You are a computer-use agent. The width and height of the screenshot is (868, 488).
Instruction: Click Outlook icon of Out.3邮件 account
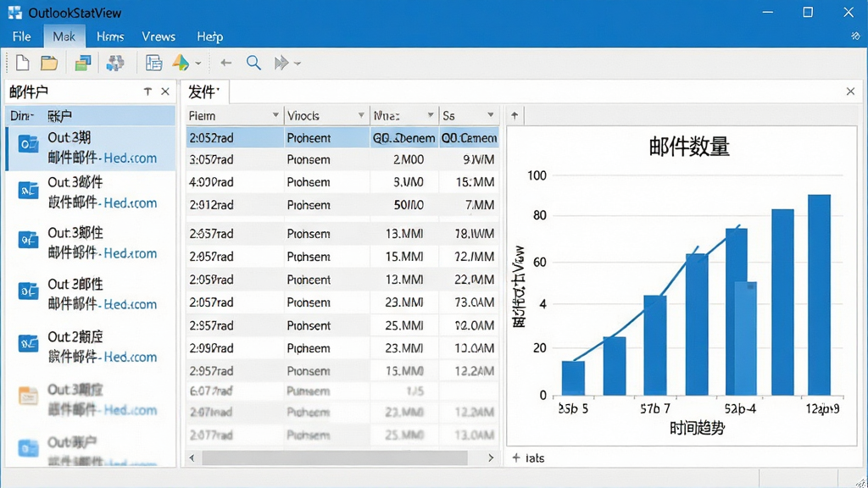click(x=28, y=191)
